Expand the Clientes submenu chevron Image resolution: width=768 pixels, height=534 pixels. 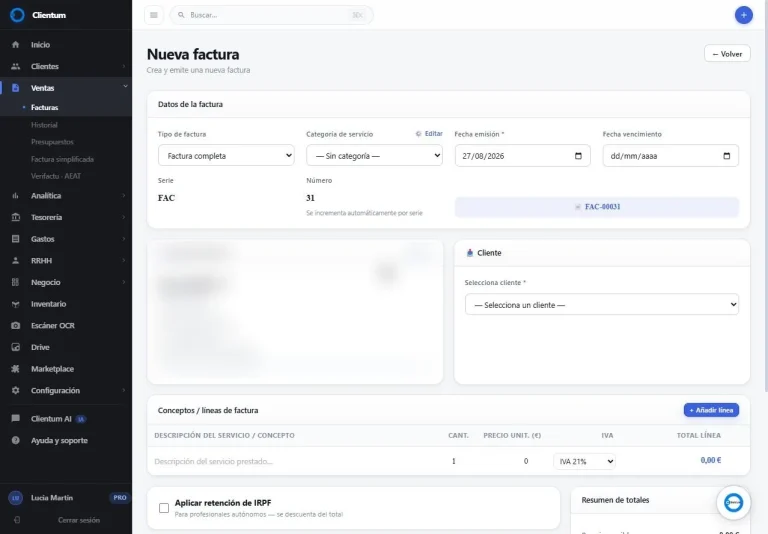point(123,66)
